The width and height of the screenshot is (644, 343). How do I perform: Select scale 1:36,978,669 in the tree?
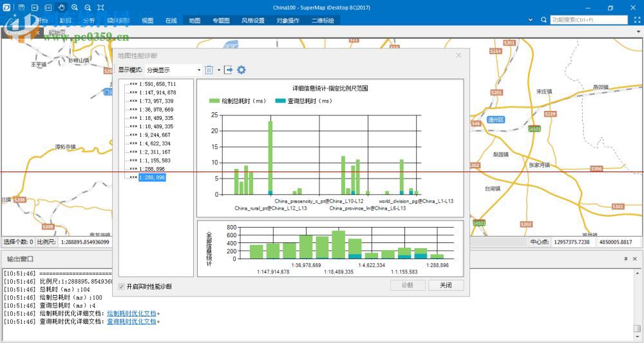coord(156,110)
